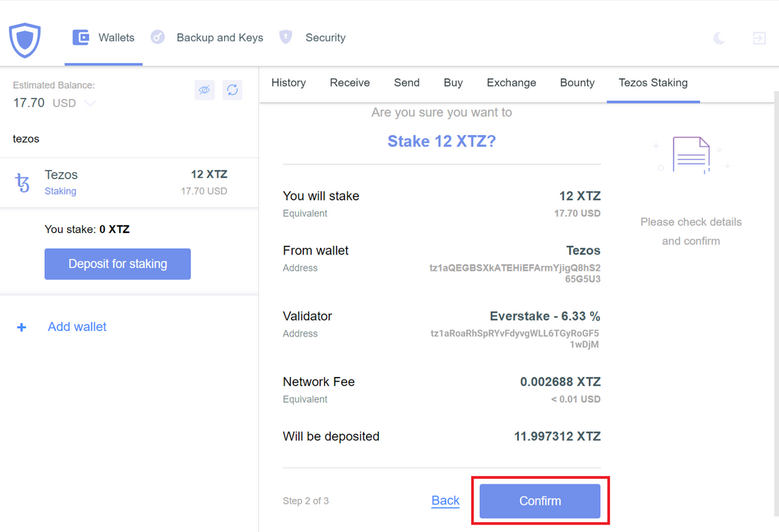Click the Stake 12 XTZ? heading
Image resolution: width=779 pixels, height=532 pixels.
click(x=441, y=141)
